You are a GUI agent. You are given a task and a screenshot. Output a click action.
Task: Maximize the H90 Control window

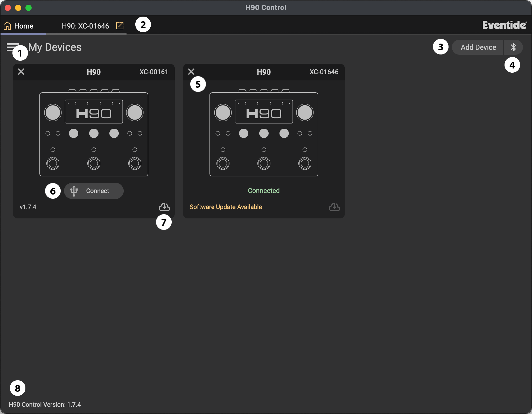(29, 8)
